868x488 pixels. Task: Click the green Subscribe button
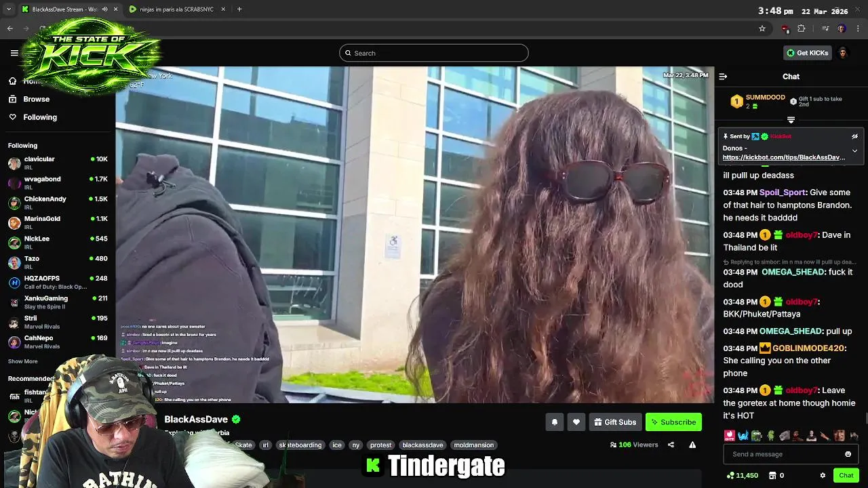[673, 422]
